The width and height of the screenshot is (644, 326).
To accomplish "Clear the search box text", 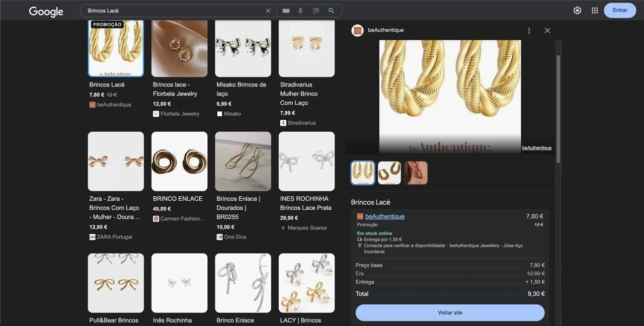I will click(x=268, y=11).
